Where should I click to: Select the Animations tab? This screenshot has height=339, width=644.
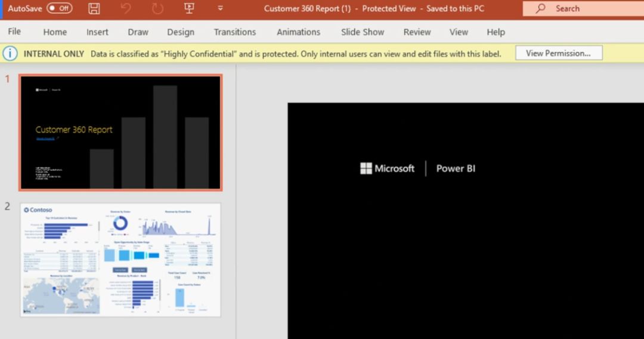[299, 32]
